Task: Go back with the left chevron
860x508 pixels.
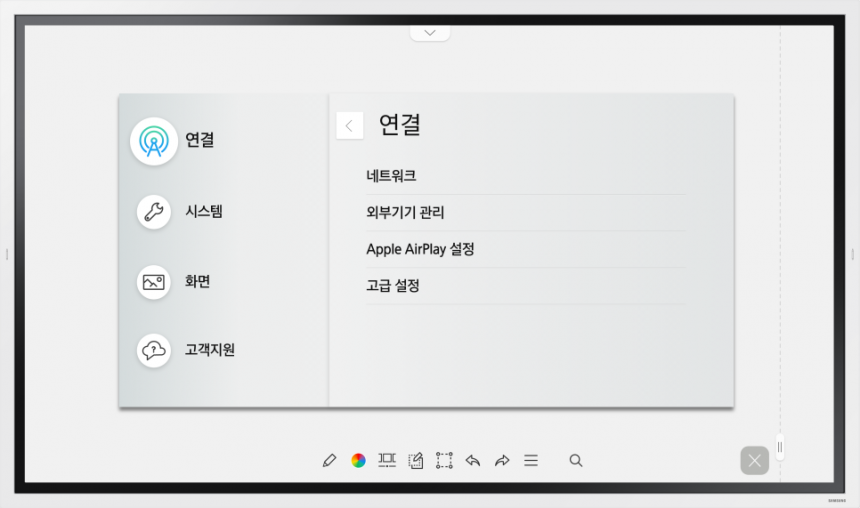Action: (349, 126)
